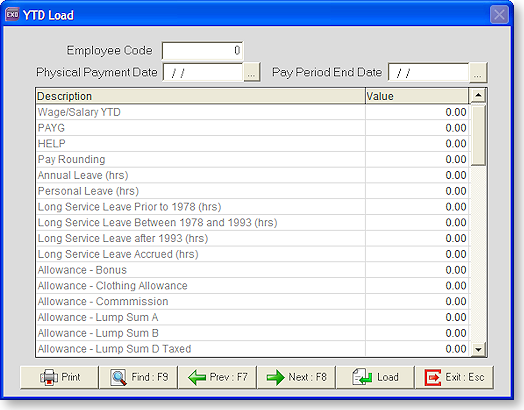Focus the Employee Code input field

tap(203, 50)
